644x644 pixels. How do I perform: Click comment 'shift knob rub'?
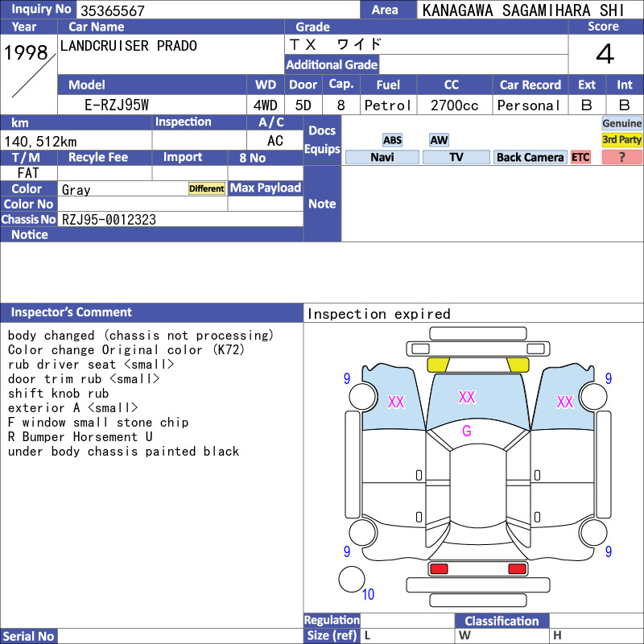(x=58, y=394)
